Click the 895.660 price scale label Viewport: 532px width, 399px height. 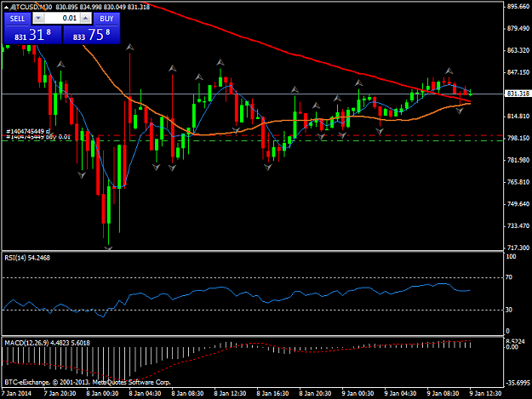[518, 6]
